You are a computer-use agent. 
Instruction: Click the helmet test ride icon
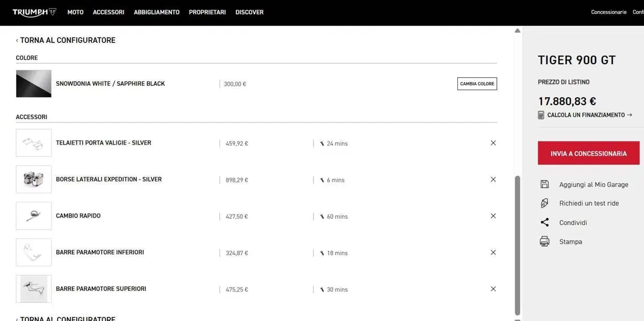click(x=545, y=203)
